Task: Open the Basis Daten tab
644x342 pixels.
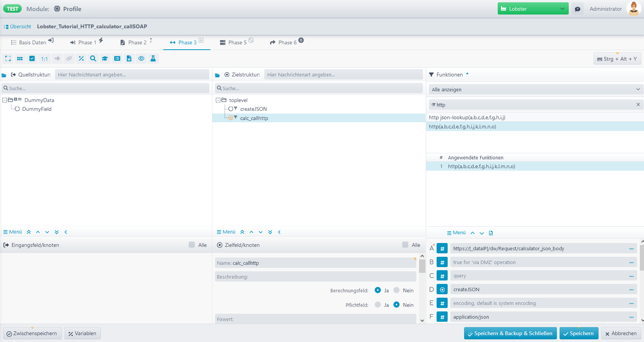Action: (x=32, y=42)
